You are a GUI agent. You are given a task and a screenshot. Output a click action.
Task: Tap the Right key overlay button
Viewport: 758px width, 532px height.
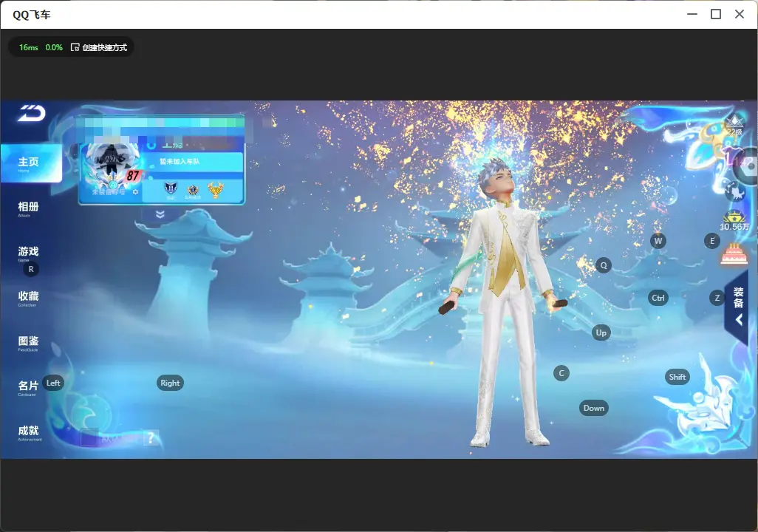tap(170, 383)
